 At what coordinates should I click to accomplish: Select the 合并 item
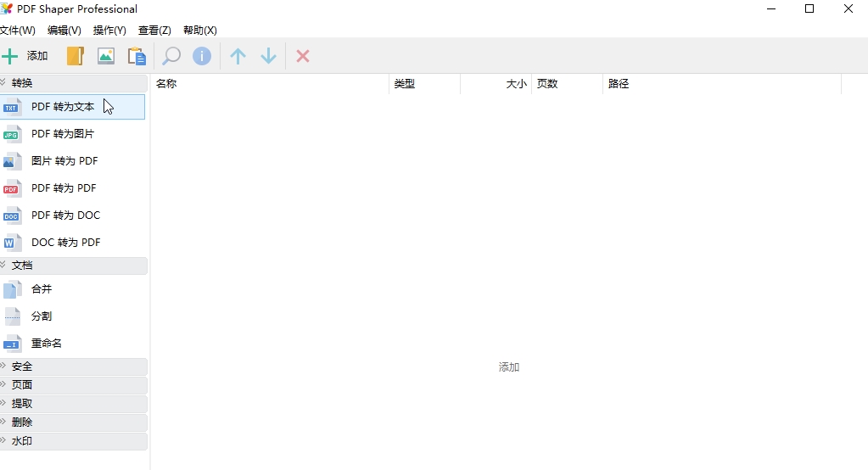tap(72, 289)
